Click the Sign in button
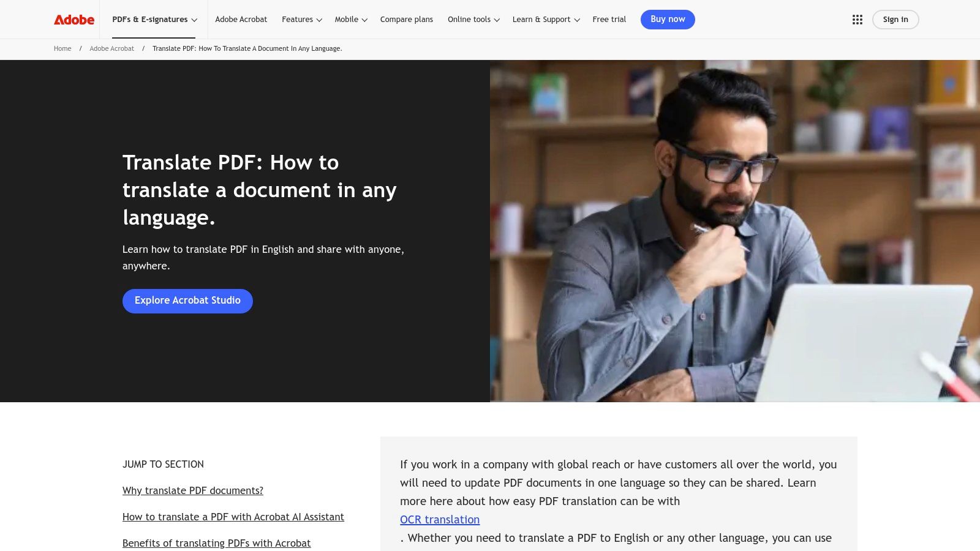The image size is (980, 551). pos(895,19)
